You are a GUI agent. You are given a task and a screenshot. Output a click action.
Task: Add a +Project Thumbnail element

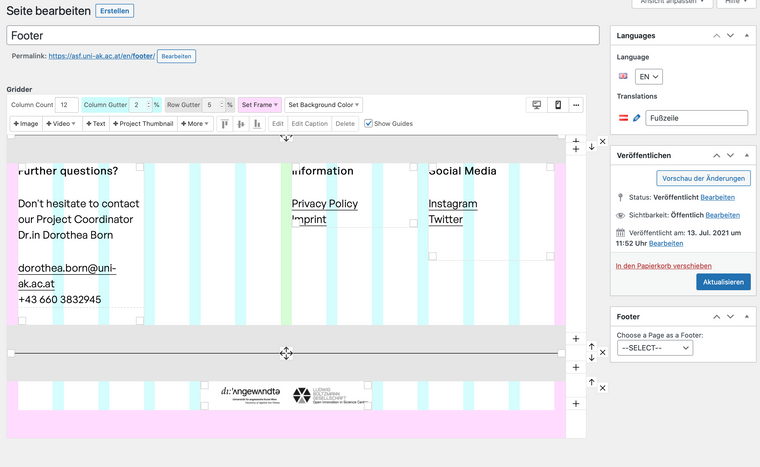point(144,124)
